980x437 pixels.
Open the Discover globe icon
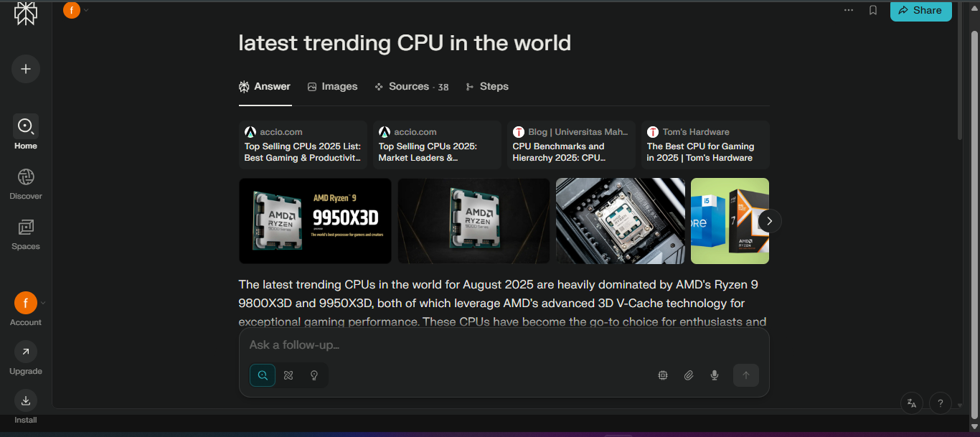click(x=26, y=177)
